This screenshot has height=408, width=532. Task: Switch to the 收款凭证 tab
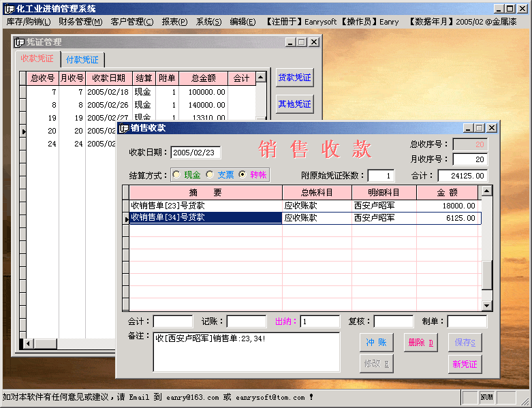(37, 59)
